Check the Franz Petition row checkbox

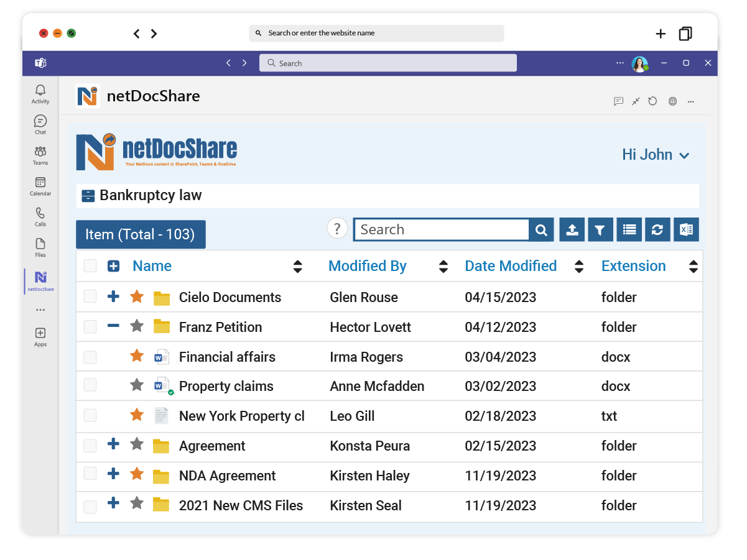pos(90,326)
